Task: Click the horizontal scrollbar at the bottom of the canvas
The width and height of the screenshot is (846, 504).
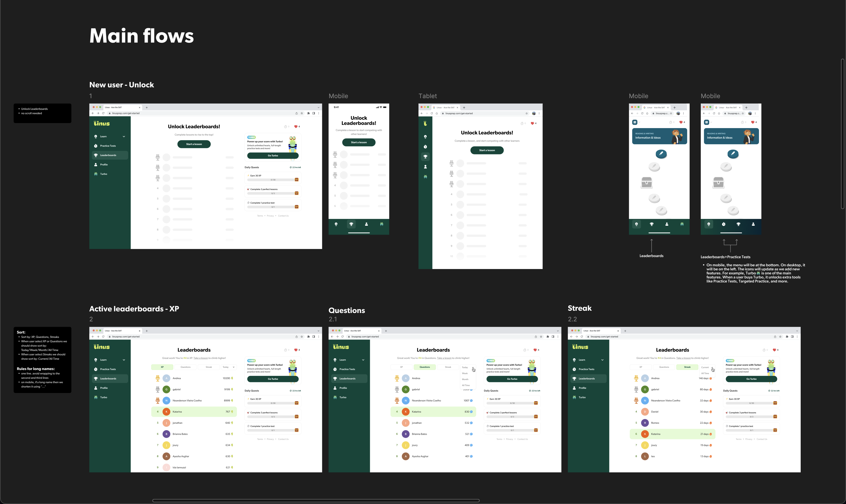Action: [316, 500]
